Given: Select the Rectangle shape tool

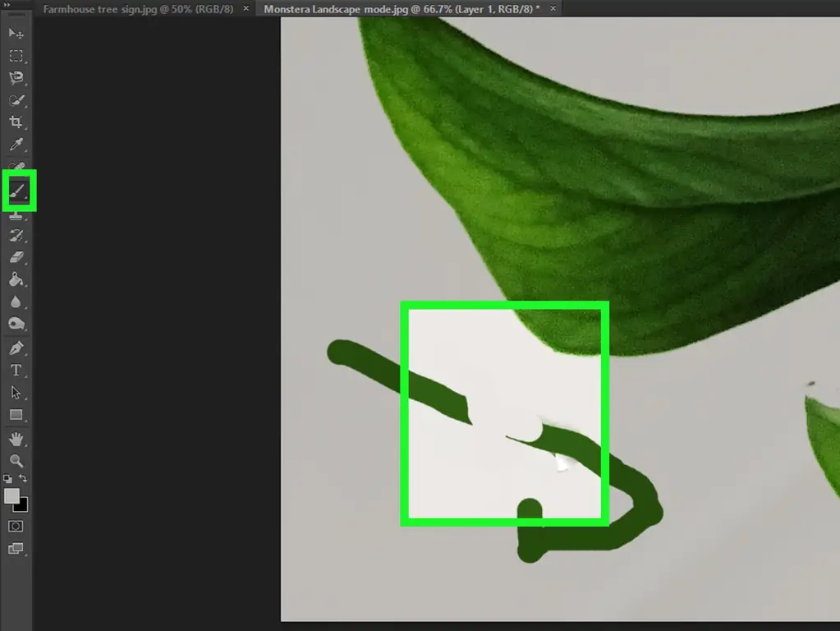Looking at the screenshot, I should [x=16, y=415].
